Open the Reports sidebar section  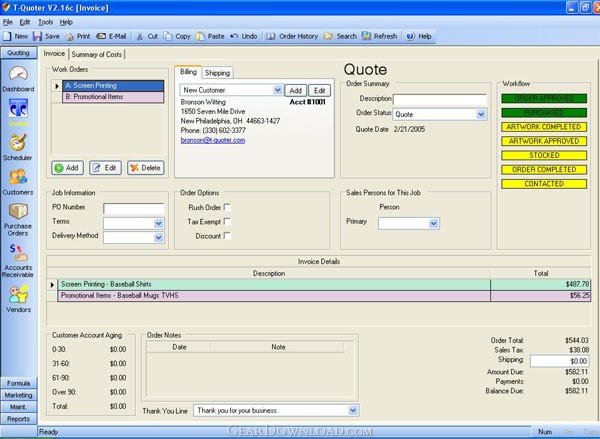click(18, 419)
